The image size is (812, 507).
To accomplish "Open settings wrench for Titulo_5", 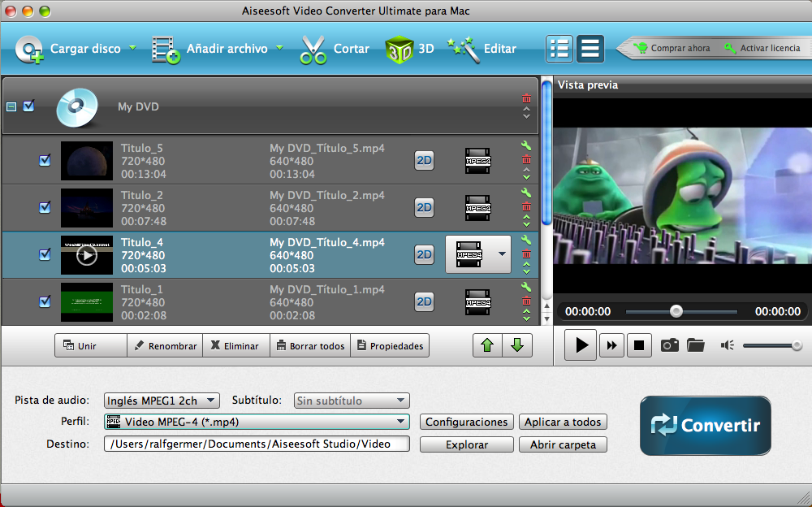I will 526,145.
